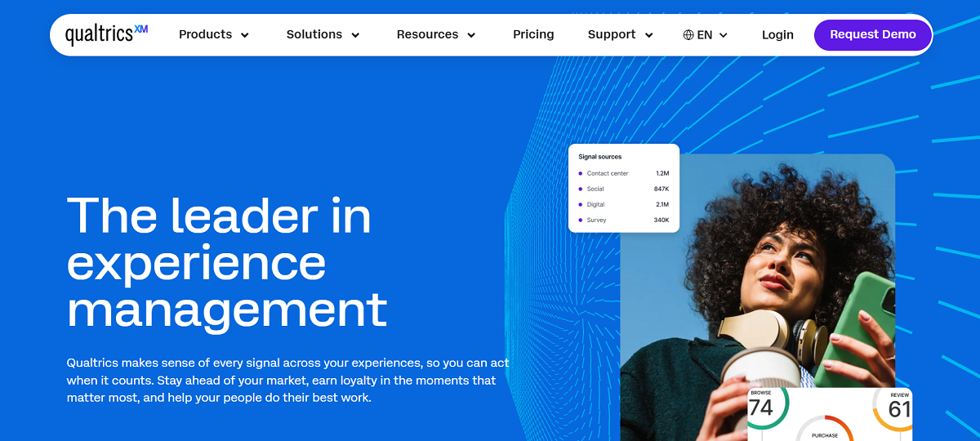Click the 'Contact center' row text

click(608, 173)
